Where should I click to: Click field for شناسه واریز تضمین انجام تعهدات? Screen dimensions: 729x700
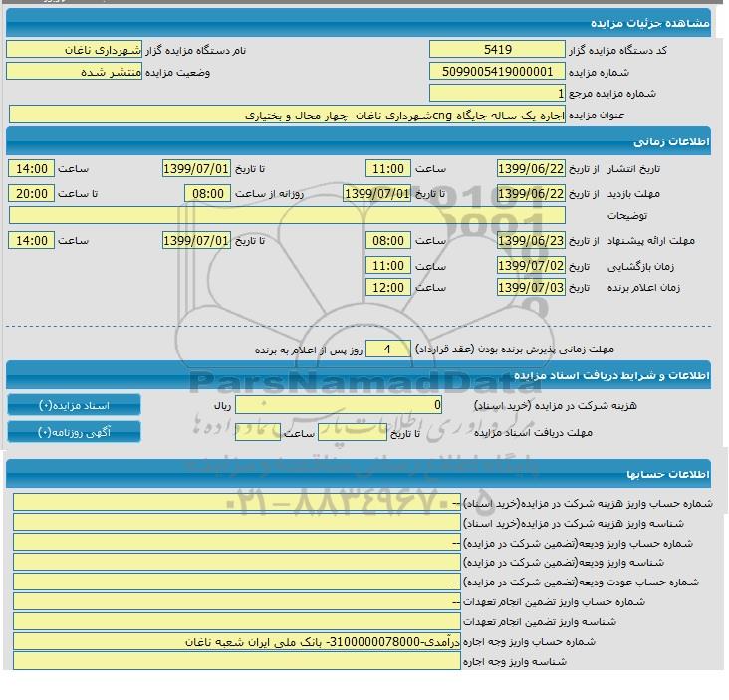[237, 621]
